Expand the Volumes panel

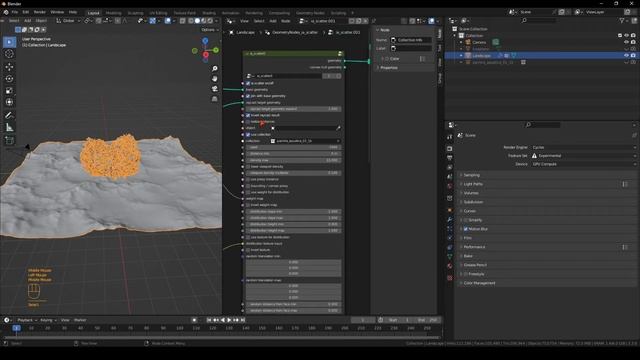pyautogui.click(x=546, y=193)
